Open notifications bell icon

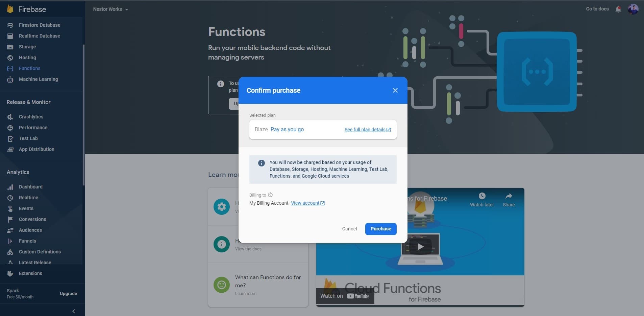tap(618, 9)
